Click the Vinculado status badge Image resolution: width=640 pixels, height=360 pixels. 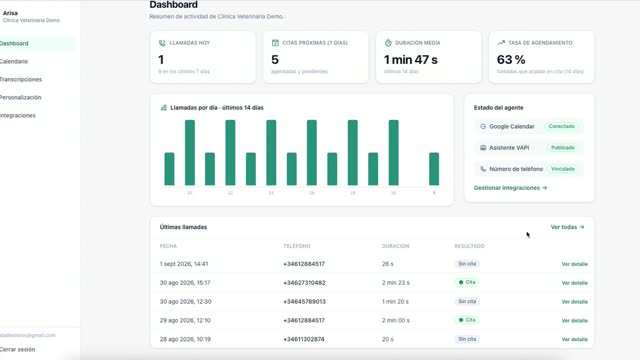563,169
